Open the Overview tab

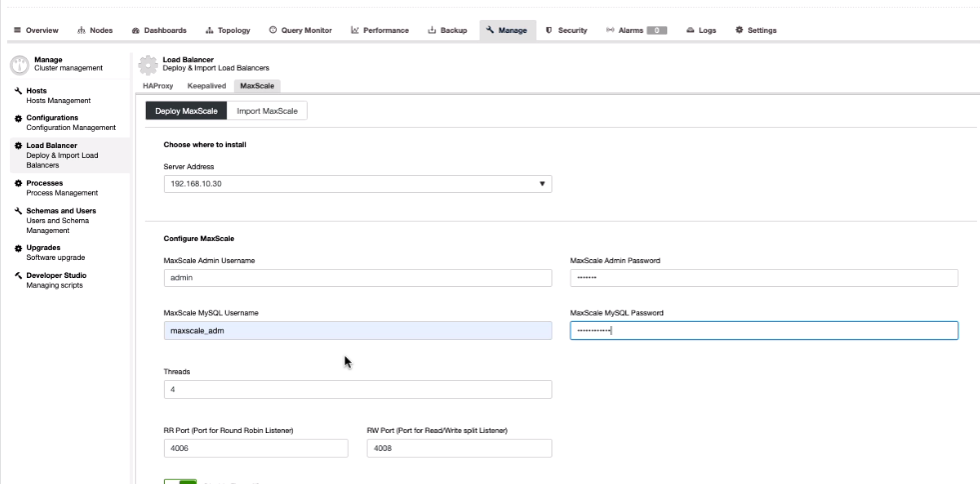tap(36, 30)
